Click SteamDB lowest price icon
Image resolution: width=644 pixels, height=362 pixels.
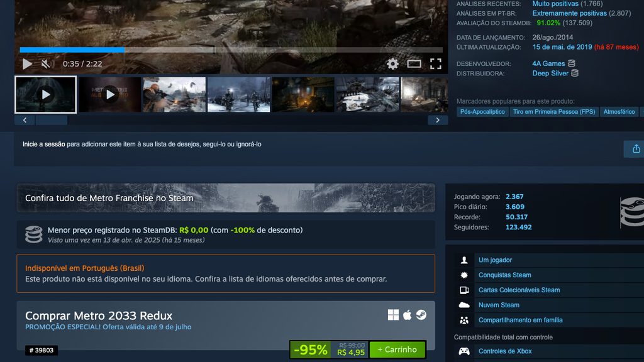pos(34,234)
